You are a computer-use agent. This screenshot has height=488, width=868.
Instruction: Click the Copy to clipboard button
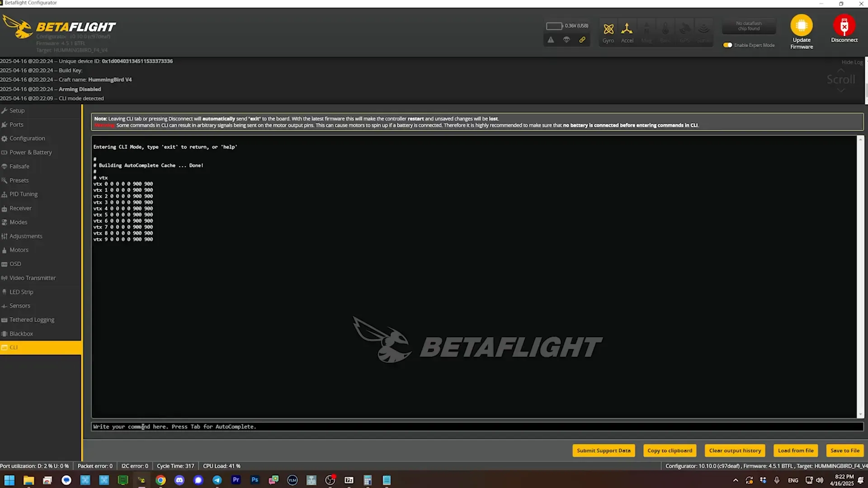[670, 450]
